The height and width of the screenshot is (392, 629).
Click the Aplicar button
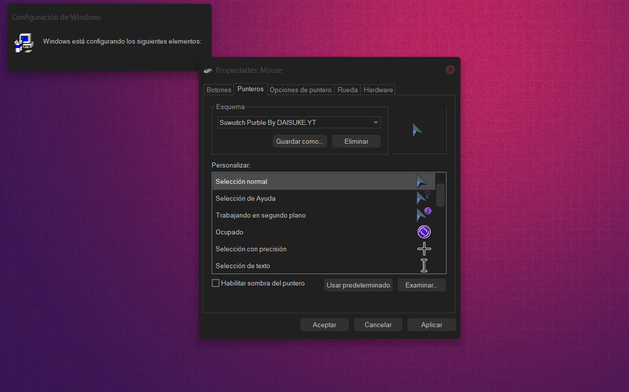(x=432, y=325)
